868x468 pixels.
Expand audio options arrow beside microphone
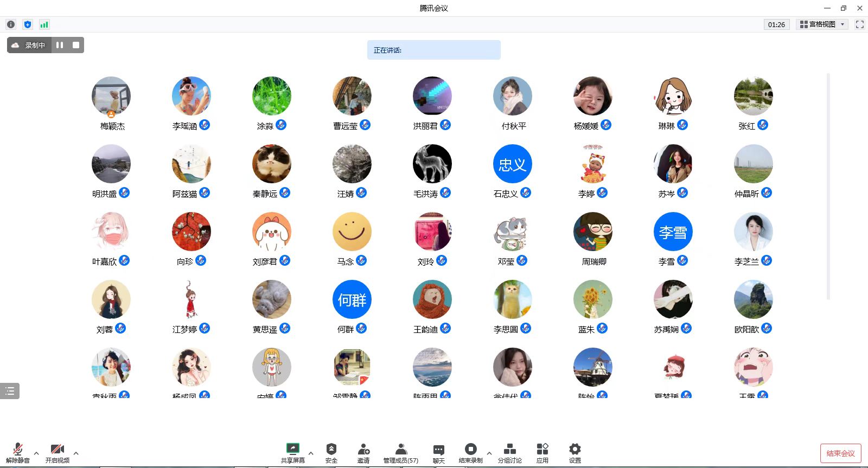pyautogui.click(x=36, y=453)
